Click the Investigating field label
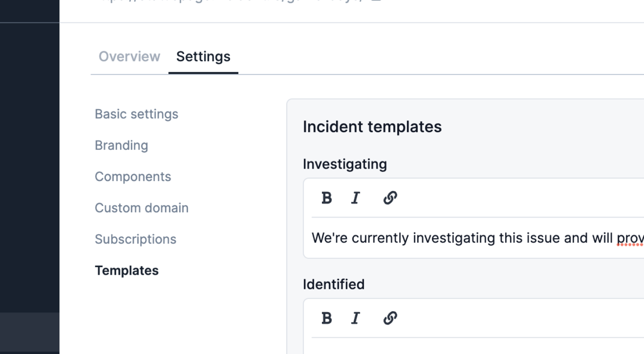The height and width of the screenshot is (354, 644). coord(345,164)
